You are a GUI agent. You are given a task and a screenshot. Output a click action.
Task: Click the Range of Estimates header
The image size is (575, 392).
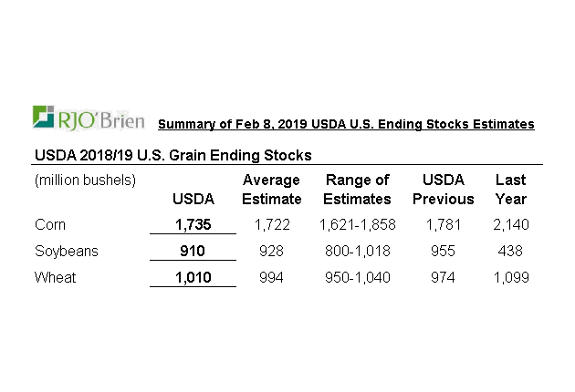(x=358, y=190)
